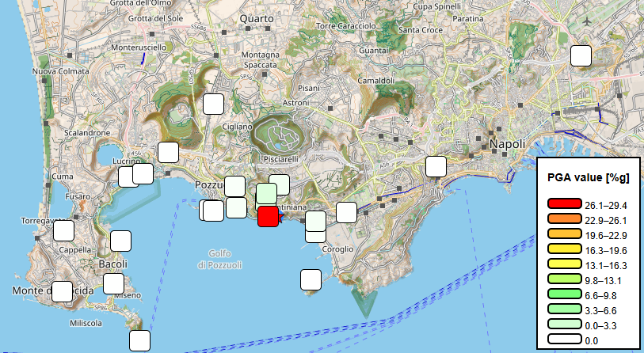Click the Napoli city label
Image resolution: width=644 pixels, height=353 pixels.
point(507,144)
